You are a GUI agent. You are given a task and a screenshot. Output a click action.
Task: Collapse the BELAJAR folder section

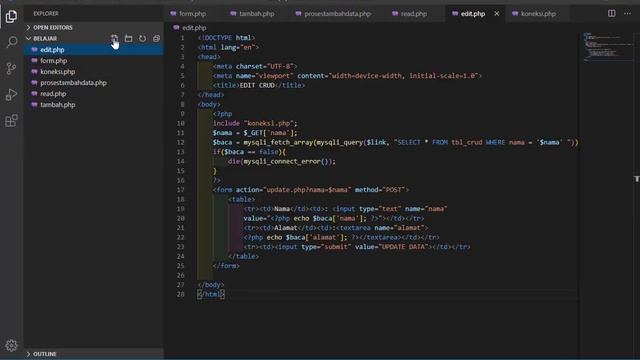pos(45,38)
